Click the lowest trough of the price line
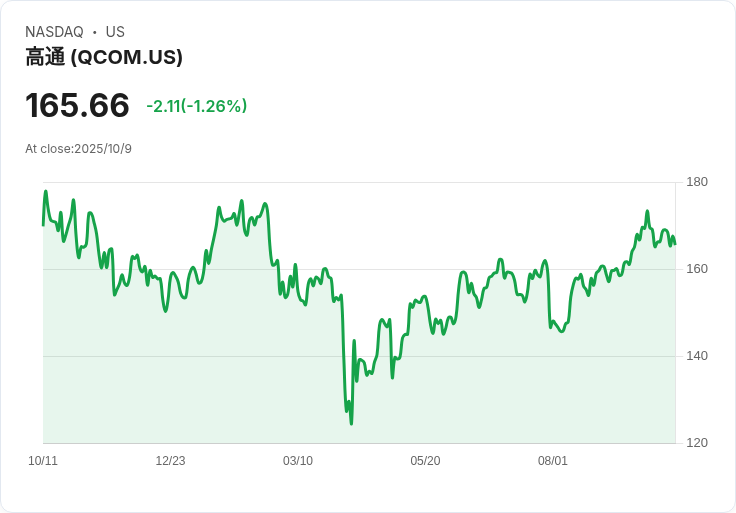 pyautogui.click(x=351, y=423)
